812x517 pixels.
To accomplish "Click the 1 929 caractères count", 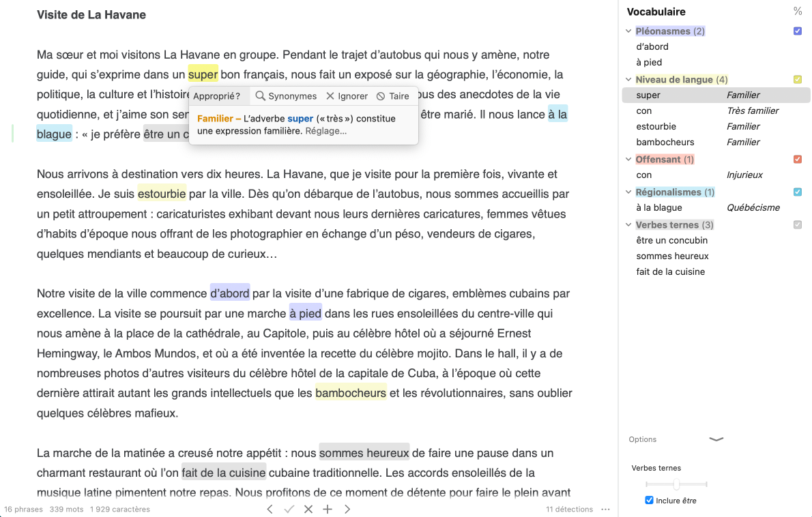I will tap(120, 509).
